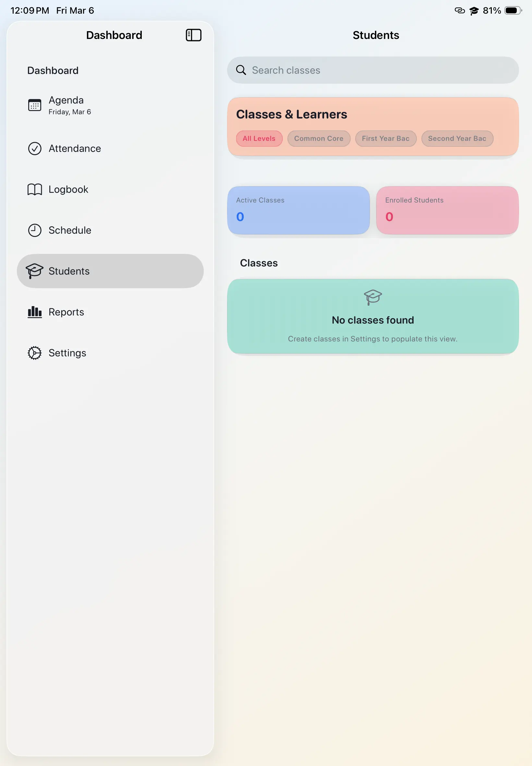Tap the magnifying glass search icon
The height and width of the screenshot is (766, 532).
click(241, 70)
